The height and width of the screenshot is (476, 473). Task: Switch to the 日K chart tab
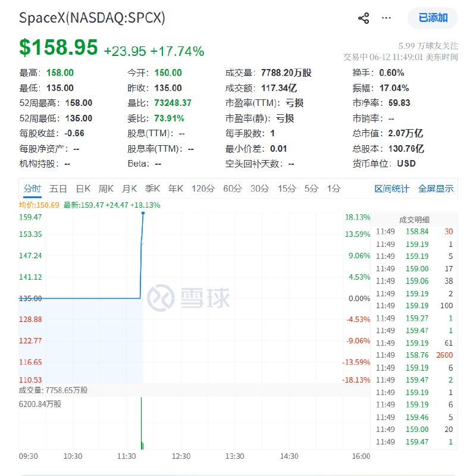pos(83,189)
